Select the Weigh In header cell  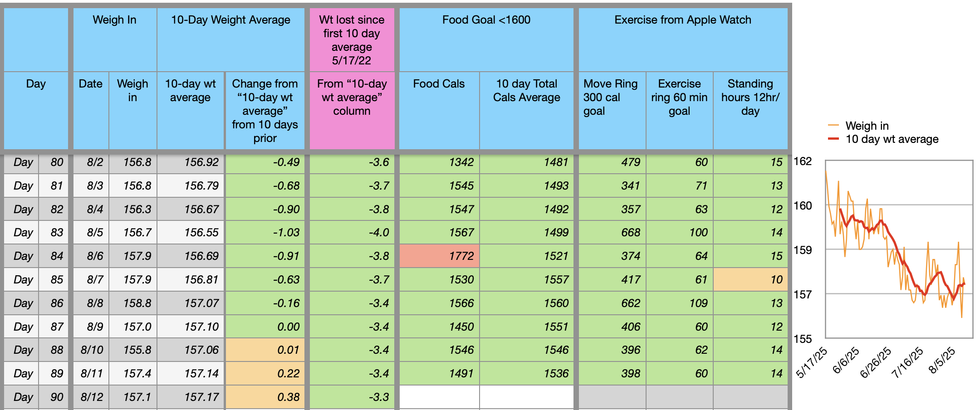[x=115, y=39]
